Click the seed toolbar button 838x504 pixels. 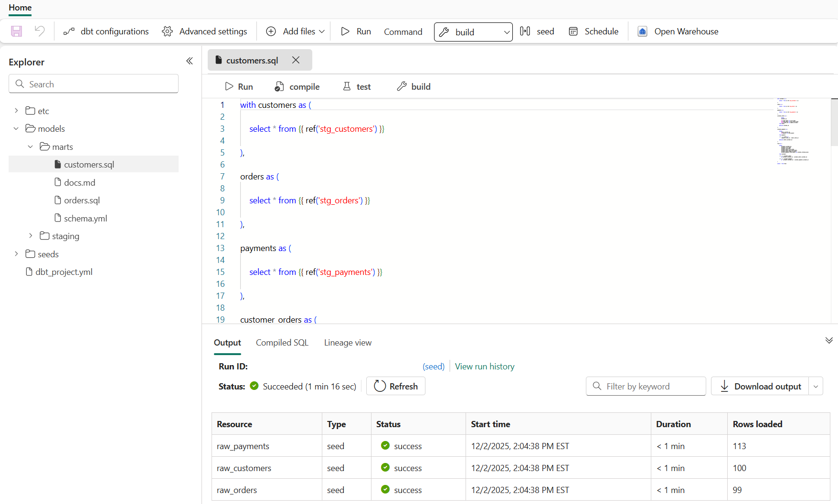(537, 31)
